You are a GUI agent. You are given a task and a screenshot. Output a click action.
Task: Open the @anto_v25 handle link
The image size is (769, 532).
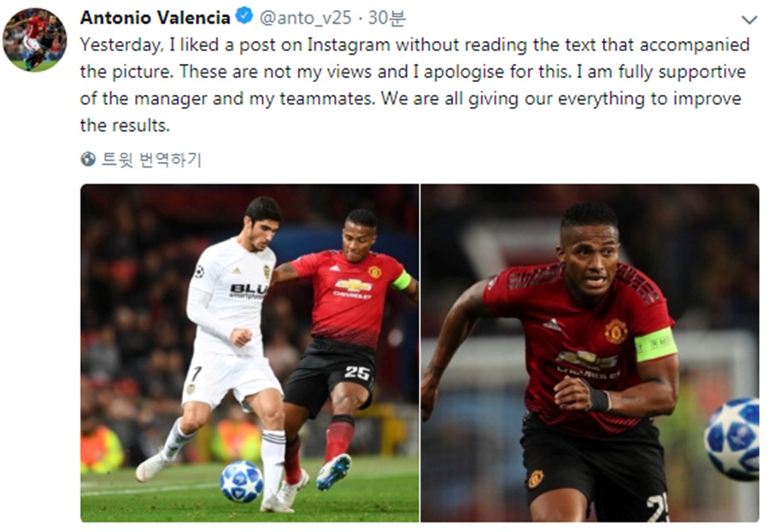tap(305, 18)
